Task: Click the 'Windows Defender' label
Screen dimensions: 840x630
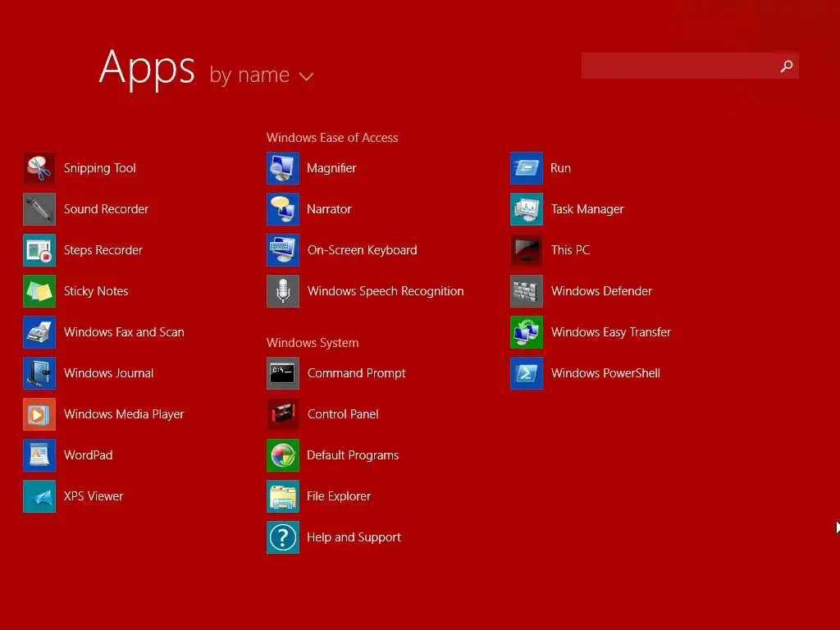Action: (x=601, y=291)
